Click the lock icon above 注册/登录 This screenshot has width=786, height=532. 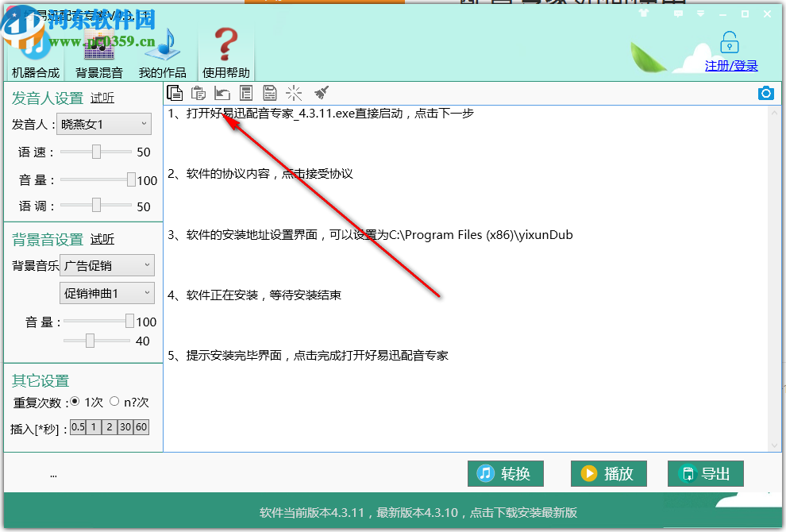[730, 42]
